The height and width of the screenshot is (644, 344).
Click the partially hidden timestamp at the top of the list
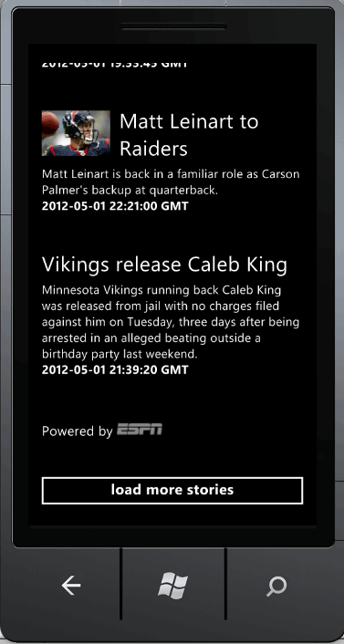click(x=115, y=64)
